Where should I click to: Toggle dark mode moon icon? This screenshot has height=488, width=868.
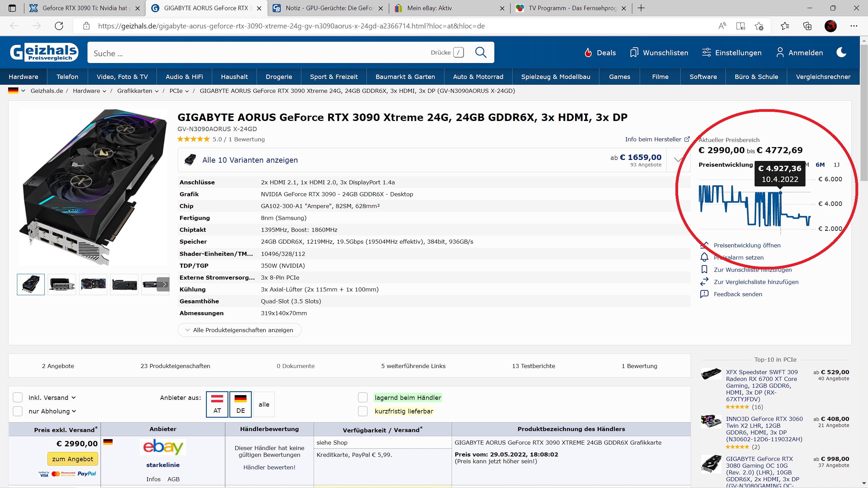841,53
